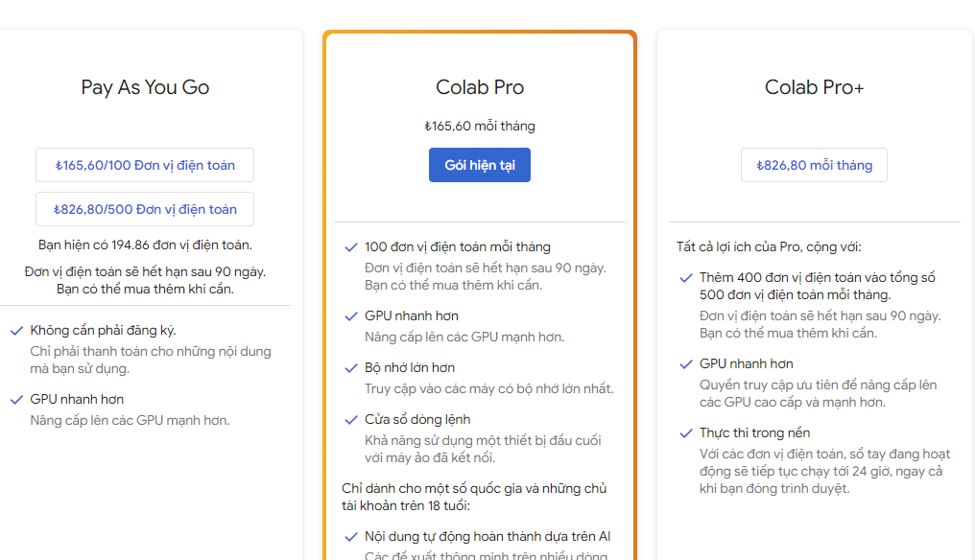Click checkmark next to Pay As You Go 'GPU nhanh hơn'
The width and height of the screenshot is (975, 560).
[16, 400]
